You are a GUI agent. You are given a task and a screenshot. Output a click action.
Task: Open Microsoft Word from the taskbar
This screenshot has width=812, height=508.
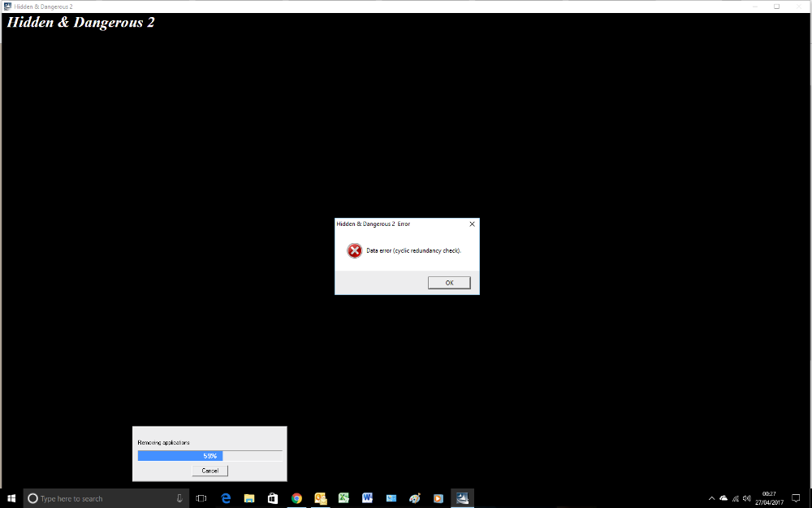367,498
